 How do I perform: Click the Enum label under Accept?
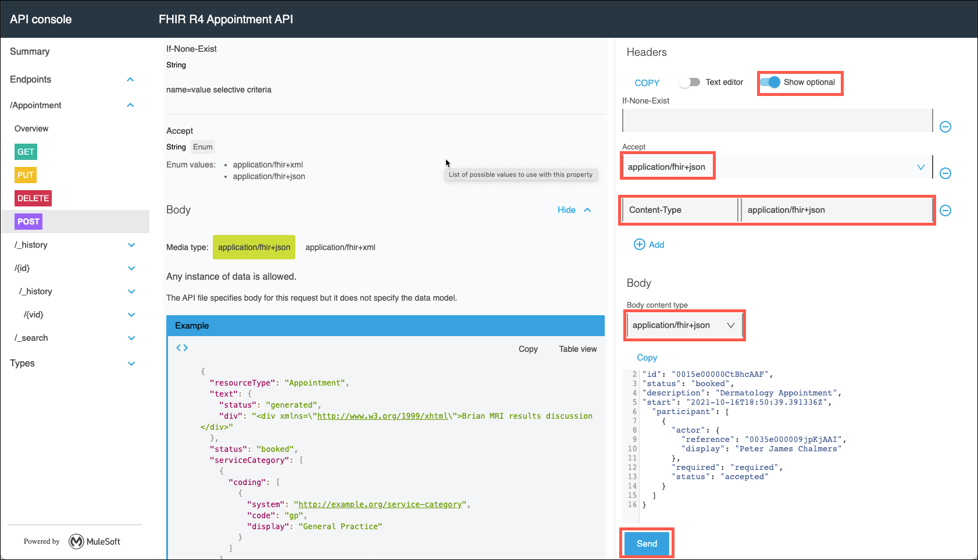pos(203,147)
